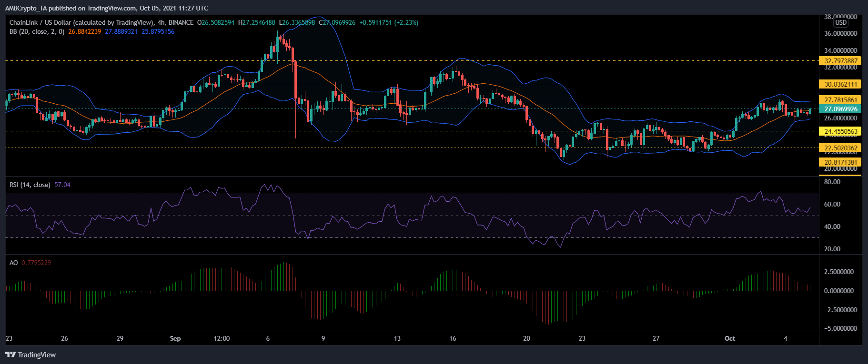Click the Oct label on time axis
The image size is (868, 364).
coord(730,338)
